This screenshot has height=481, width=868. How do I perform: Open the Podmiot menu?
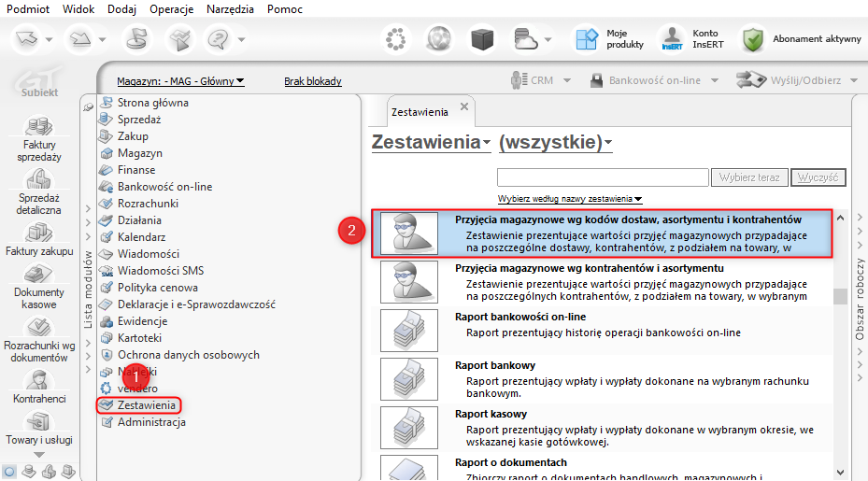click(28, 8)
